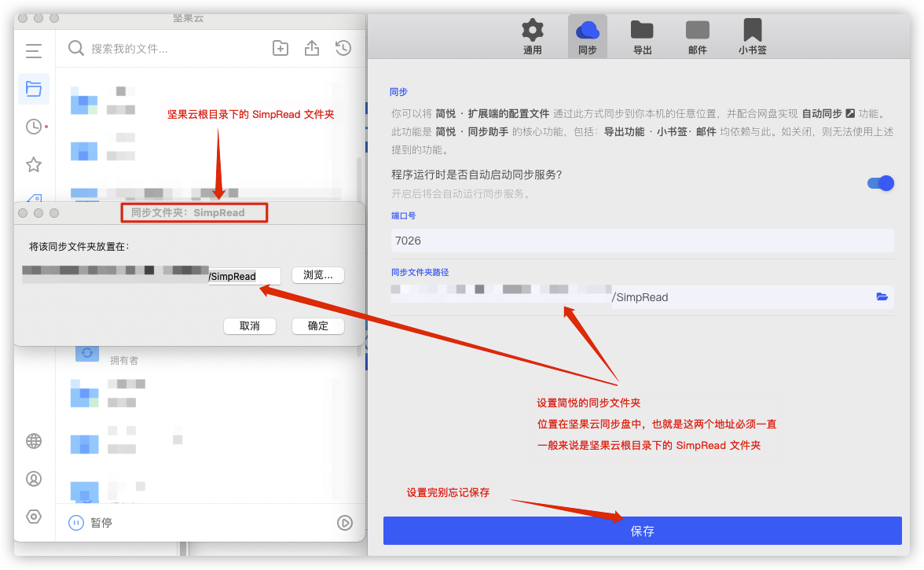Image resolution: width=924 pixels, height=570 pixels.
Task: Switch to the 同步 sync tab
Action: (x=588, y=36)
